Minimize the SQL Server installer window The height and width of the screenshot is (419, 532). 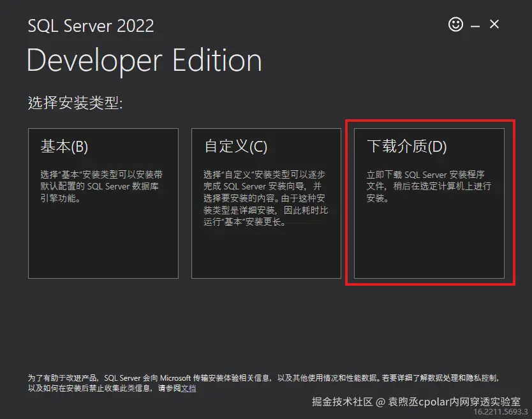pos(475,24)
